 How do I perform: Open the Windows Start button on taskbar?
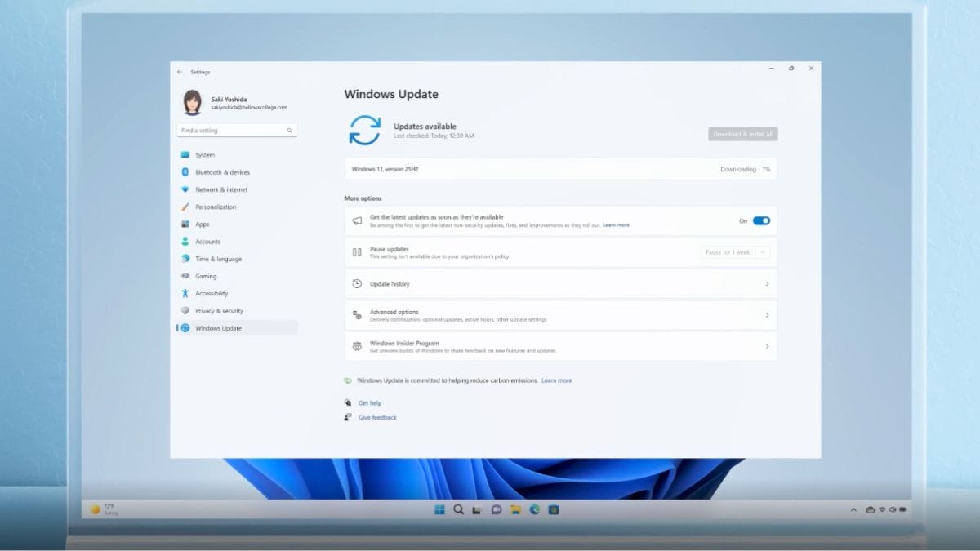[439, 509]
